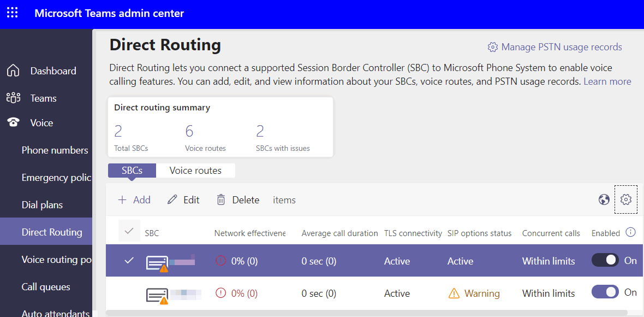Click the Warning SIP options status text
This screenshot has height=317, width=644.
482,293
